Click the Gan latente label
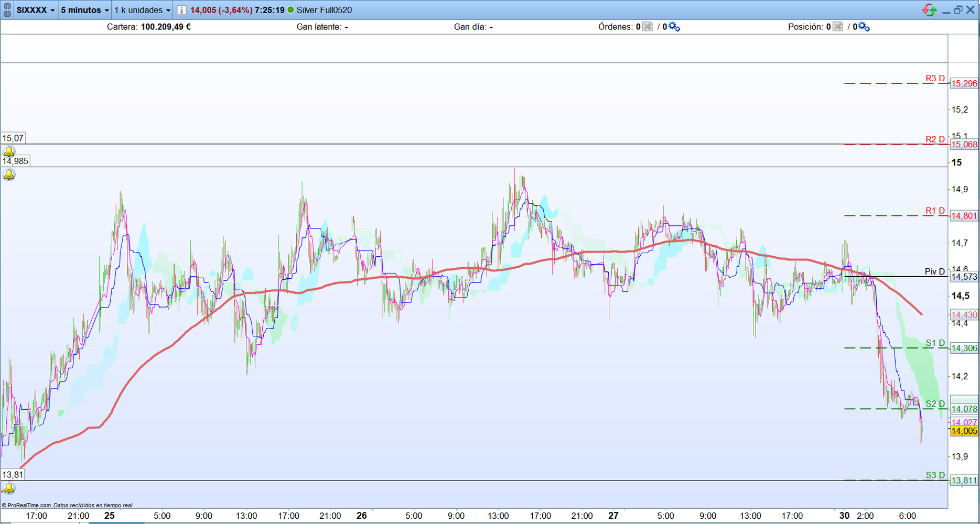This screenshot has width=980, height=524. pos(319,27)
